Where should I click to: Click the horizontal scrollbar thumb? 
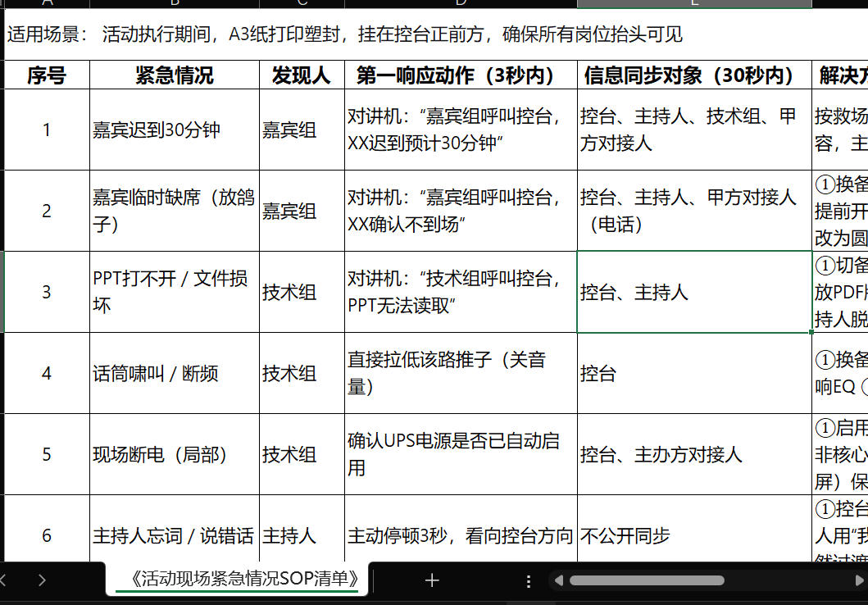(648, 580)
